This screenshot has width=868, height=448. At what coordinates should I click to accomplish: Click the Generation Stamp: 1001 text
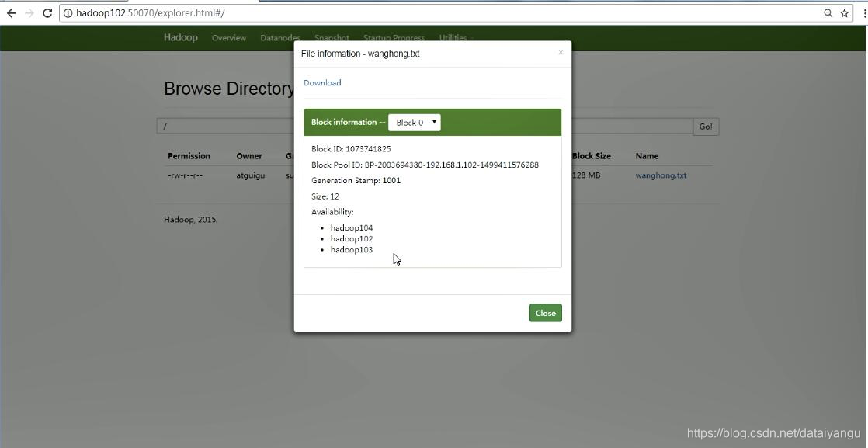356,181
